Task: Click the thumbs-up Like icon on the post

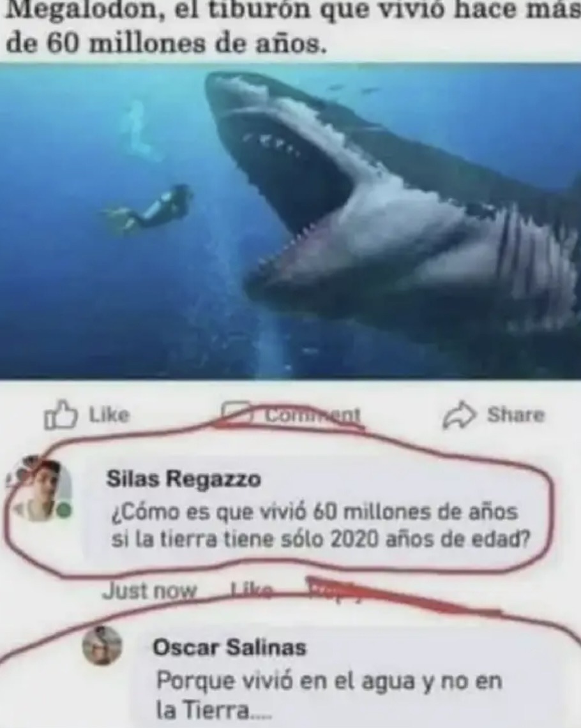Action: [60, 415]
